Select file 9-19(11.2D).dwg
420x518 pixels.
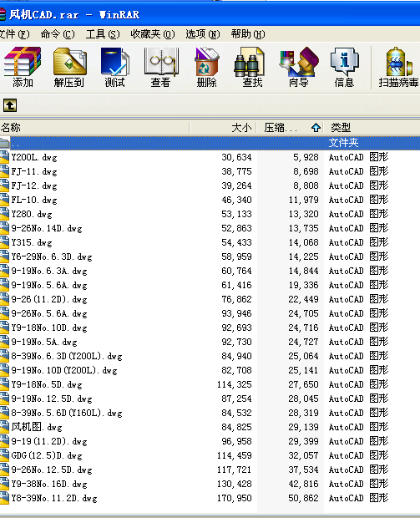(49, 441)
